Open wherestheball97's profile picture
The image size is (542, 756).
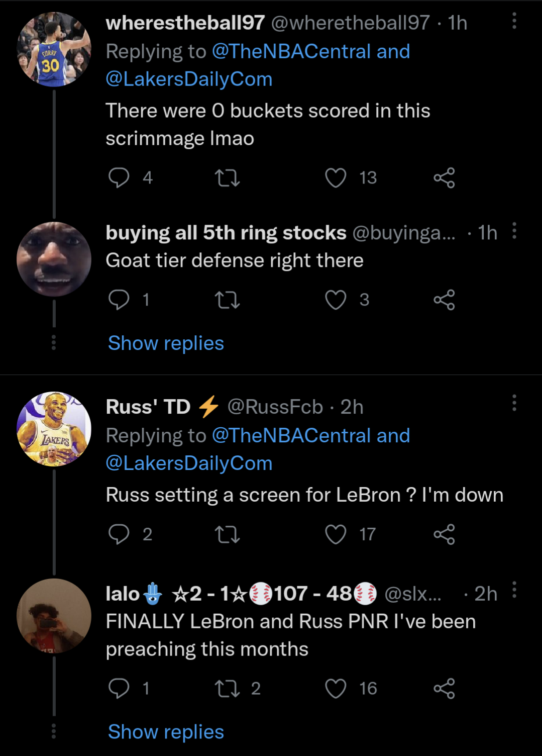pyautogui.click(x=54, y=50)
